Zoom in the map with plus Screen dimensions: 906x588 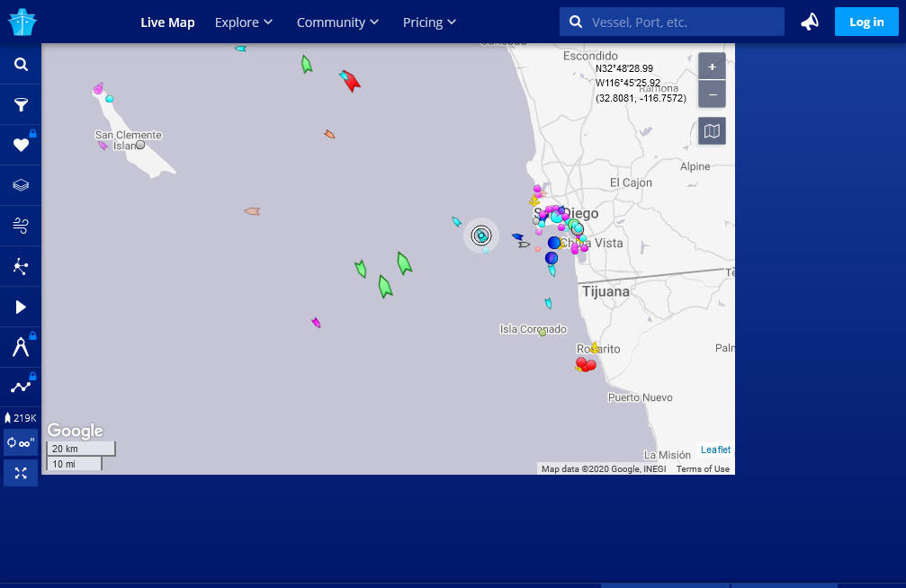point(712,67)
